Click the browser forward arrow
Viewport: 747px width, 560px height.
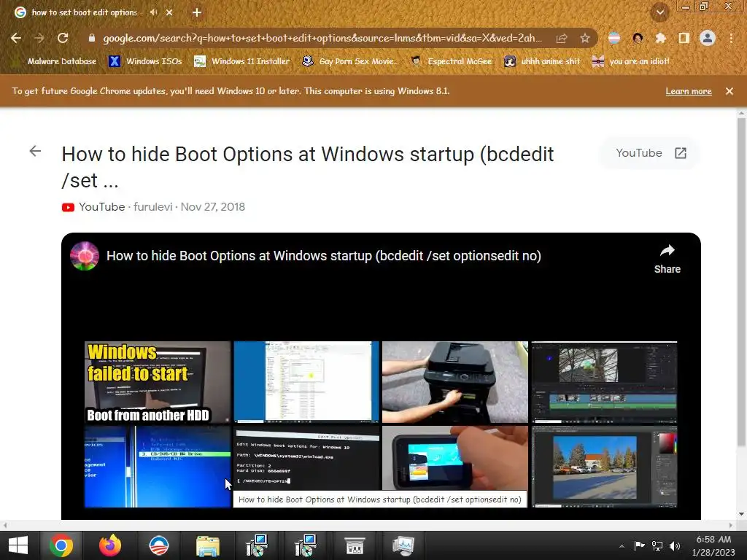39,38
